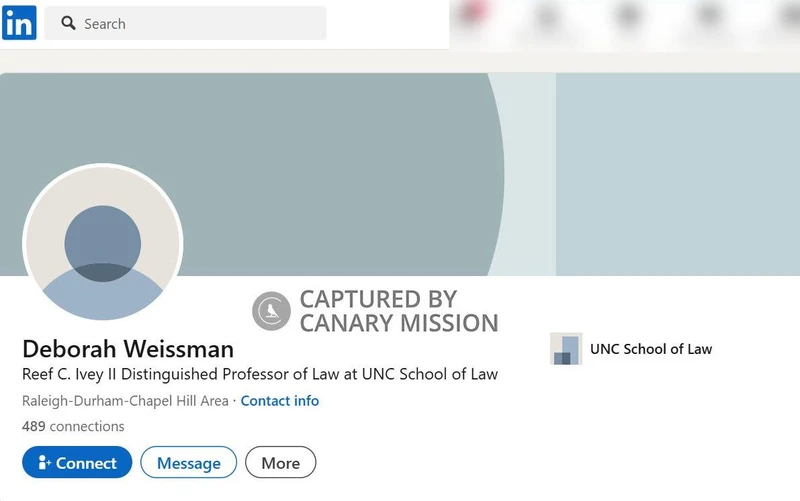The width and height of the screenshot is (800, 501).
Task: Click the Canary Mission bird logo
Action: [x=270, y=311]
